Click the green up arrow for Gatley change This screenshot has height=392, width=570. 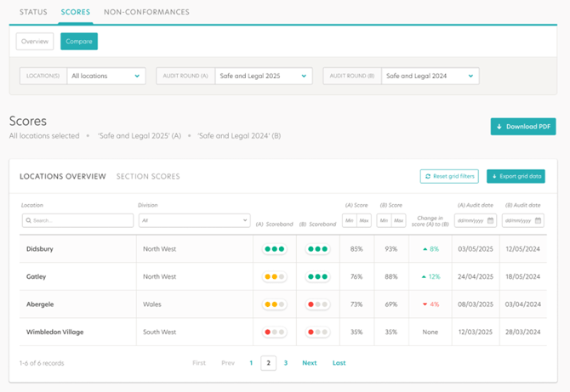click(x=425, y=276)
